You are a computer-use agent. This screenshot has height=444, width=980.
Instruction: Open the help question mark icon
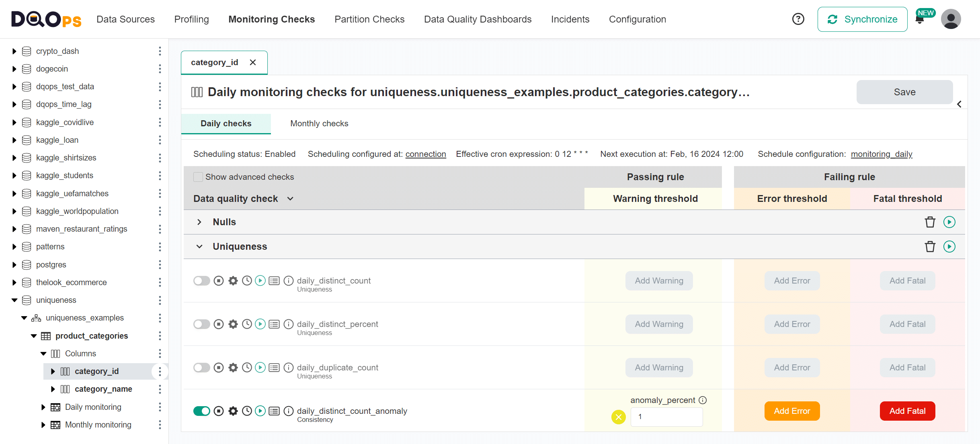(x=798, y=19)
